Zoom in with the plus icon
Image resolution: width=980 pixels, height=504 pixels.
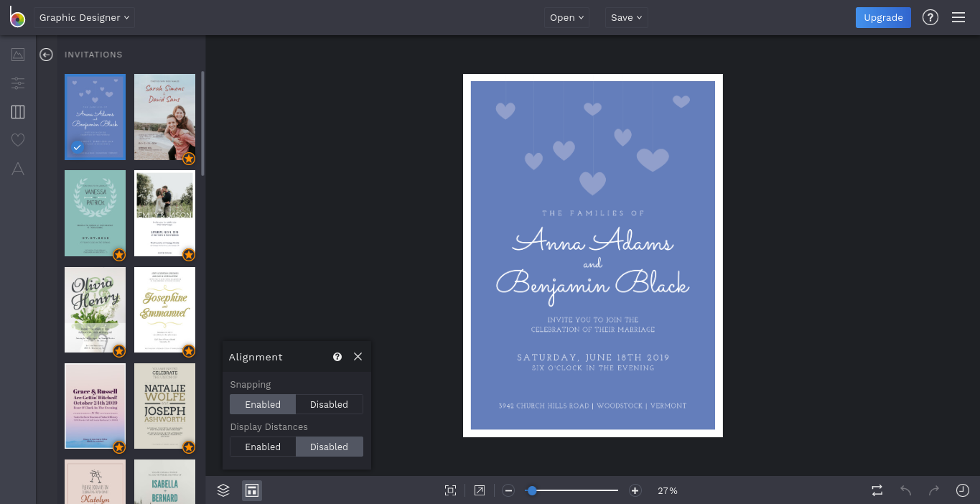[x=635, y=491]
